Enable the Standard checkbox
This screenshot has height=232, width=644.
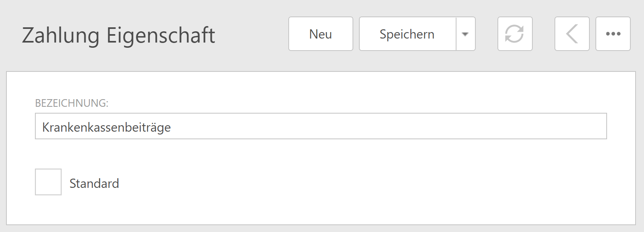(x=48, y=182)
